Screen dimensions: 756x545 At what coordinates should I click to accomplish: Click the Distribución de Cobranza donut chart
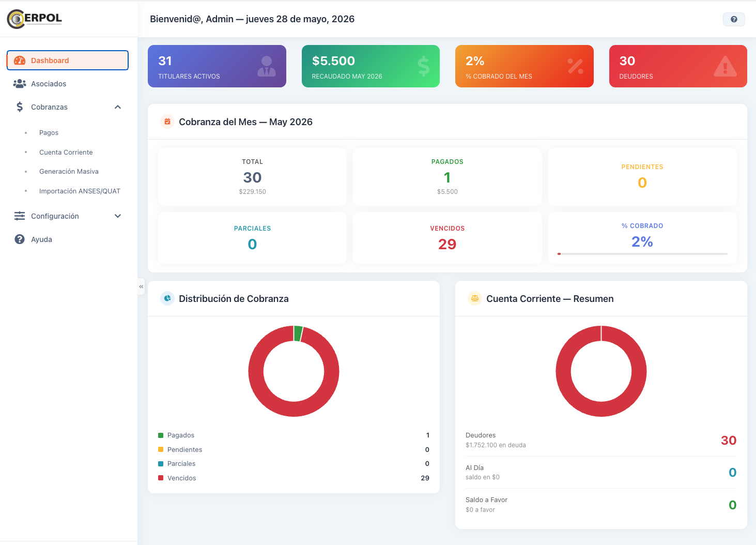[294, 371]
